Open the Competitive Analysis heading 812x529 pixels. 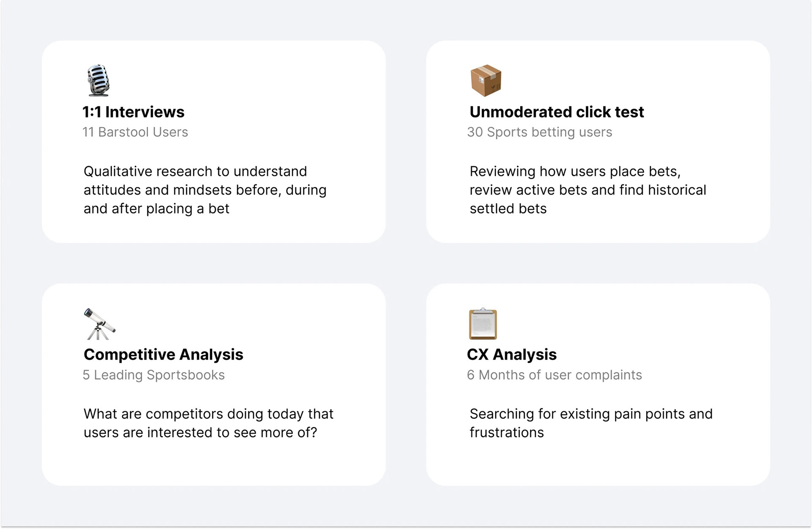163,354
